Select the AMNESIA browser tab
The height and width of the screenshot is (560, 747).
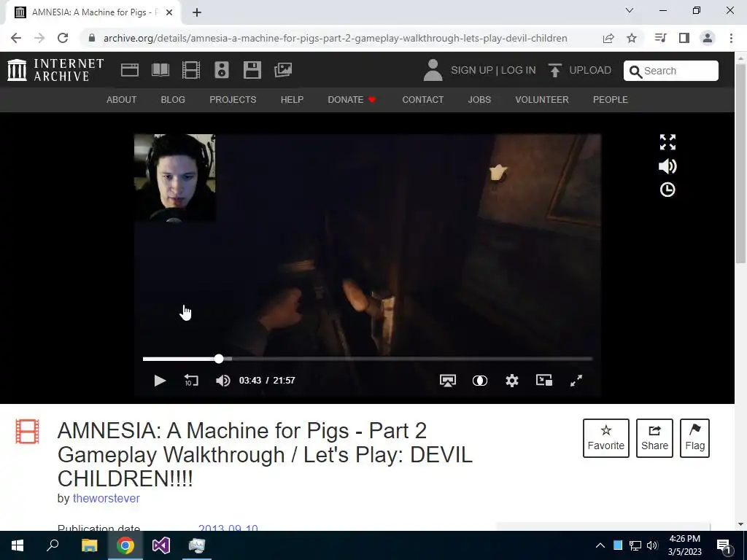point(93,12)
